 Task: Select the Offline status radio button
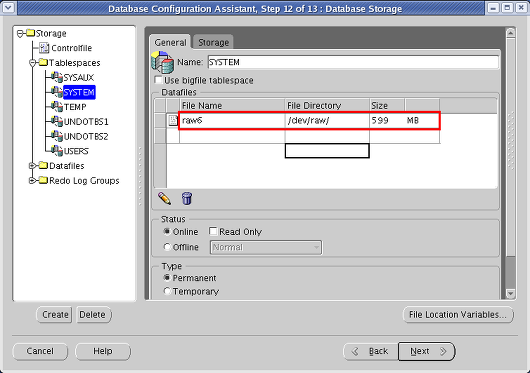[167, 247]
